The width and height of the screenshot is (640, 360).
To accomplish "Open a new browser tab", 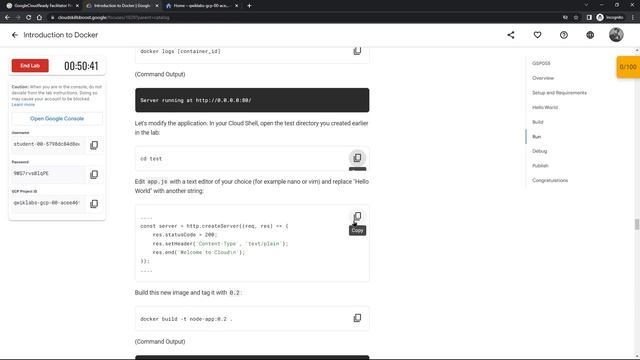I will point(249,6).
